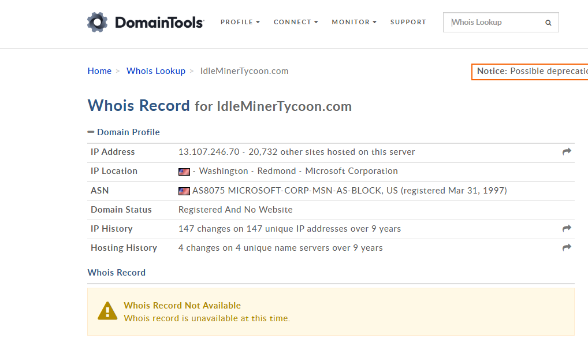
Task: Click the ASN label
Action: pyautogui.click(x=100, y=190)
